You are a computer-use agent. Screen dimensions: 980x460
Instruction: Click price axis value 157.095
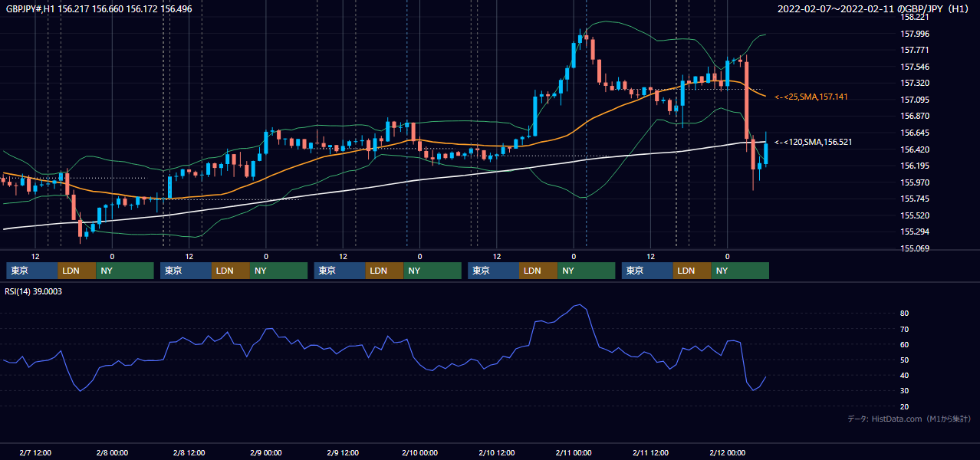coord(915,100)
